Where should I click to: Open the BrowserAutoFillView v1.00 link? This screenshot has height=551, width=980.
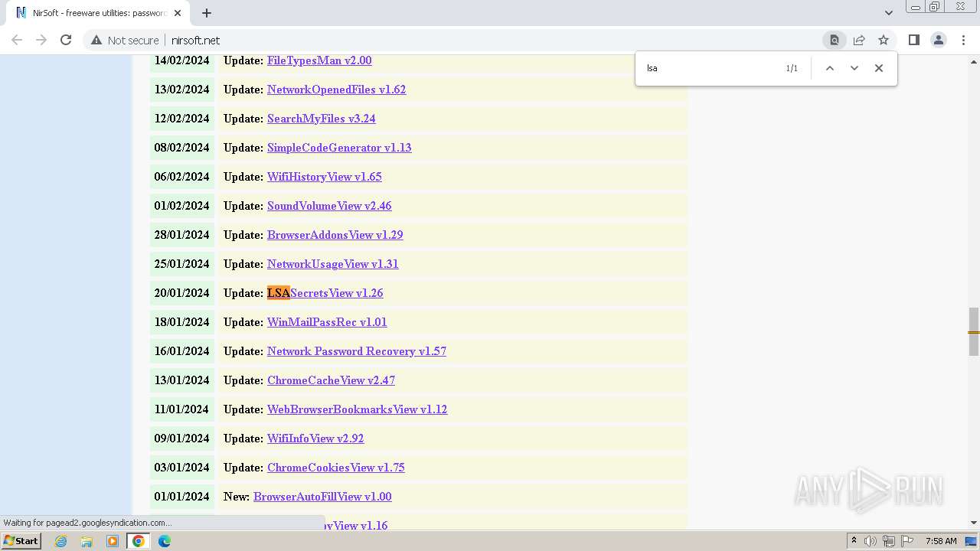pos(322,497)
